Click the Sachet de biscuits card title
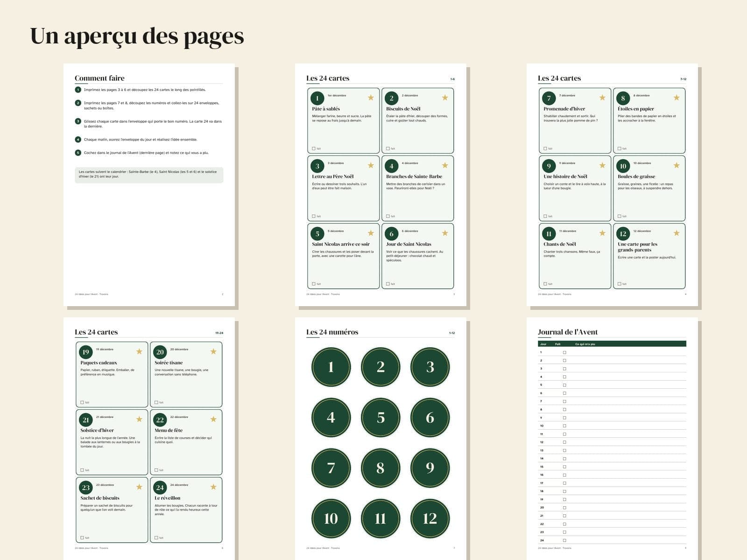Viewport: 747px width, 560px height. (100, 498)
